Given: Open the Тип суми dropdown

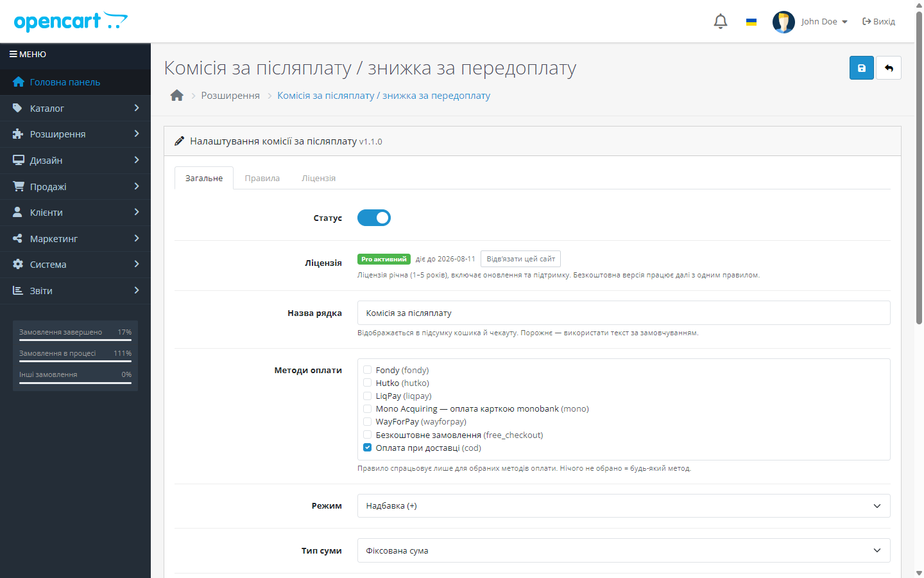Looking at the screenshot, I should (624, 550).
